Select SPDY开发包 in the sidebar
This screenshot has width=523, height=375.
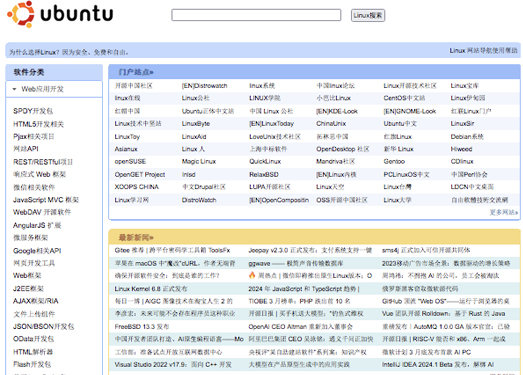tap(33, 111)
